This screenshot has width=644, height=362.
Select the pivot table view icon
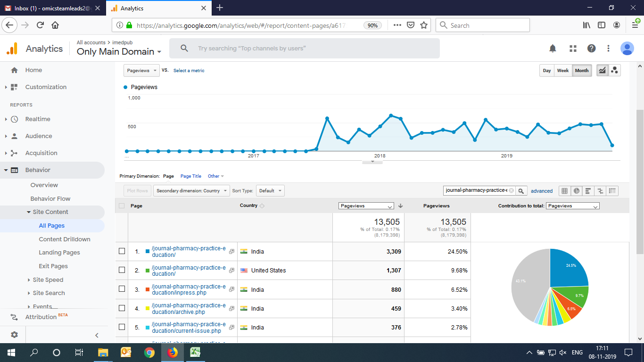(612, 191)
